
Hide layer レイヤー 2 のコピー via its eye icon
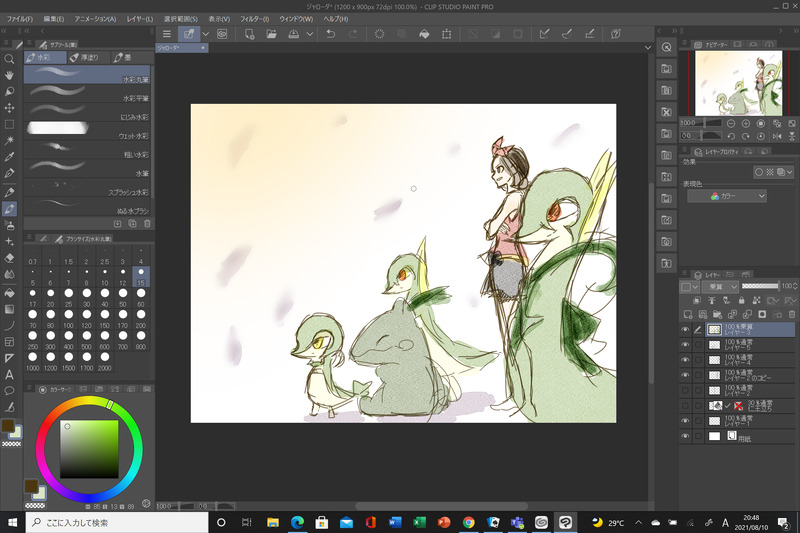click(x=685, y=375)
